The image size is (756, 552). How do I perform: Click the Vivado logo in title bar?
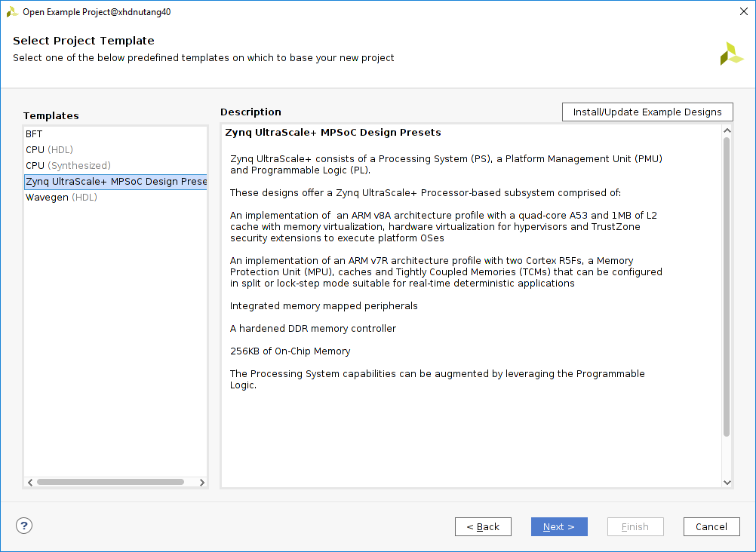tap(12, 11)
